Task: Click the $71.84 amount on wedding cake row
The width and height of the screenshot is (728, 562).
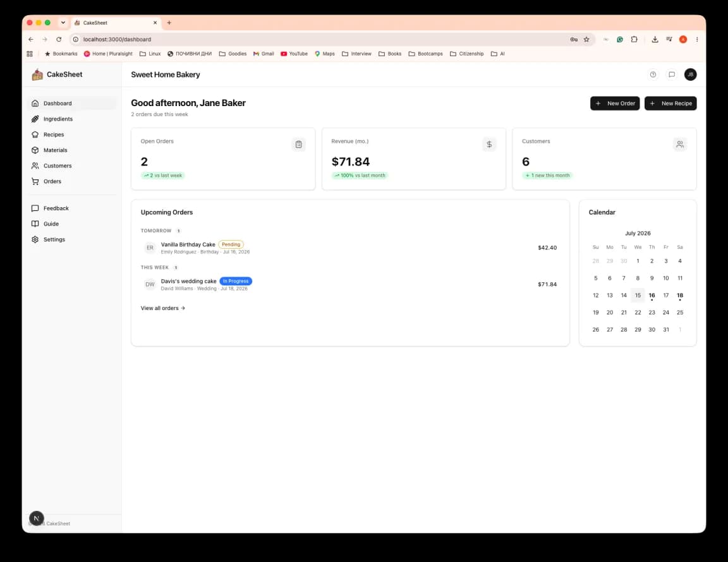Action: tap(547, 285)
